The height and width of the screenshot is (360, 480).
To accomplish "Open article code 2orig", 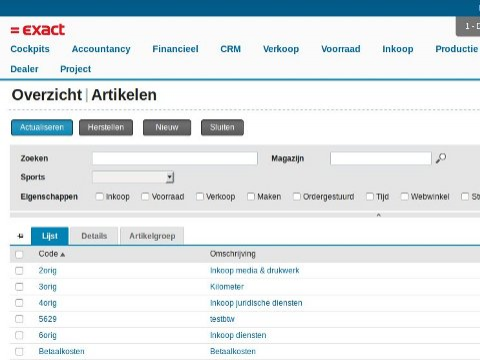I will click(x=47, y=271).
